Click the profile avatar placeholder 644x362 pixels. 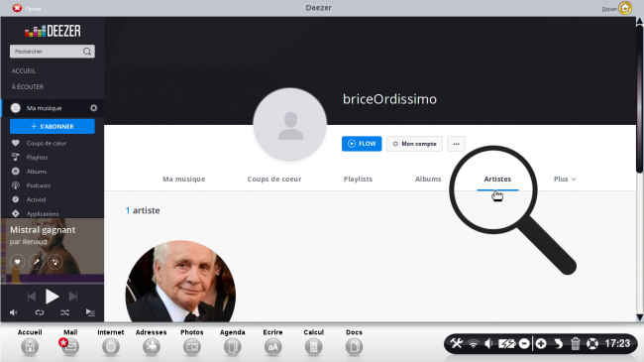290,125
